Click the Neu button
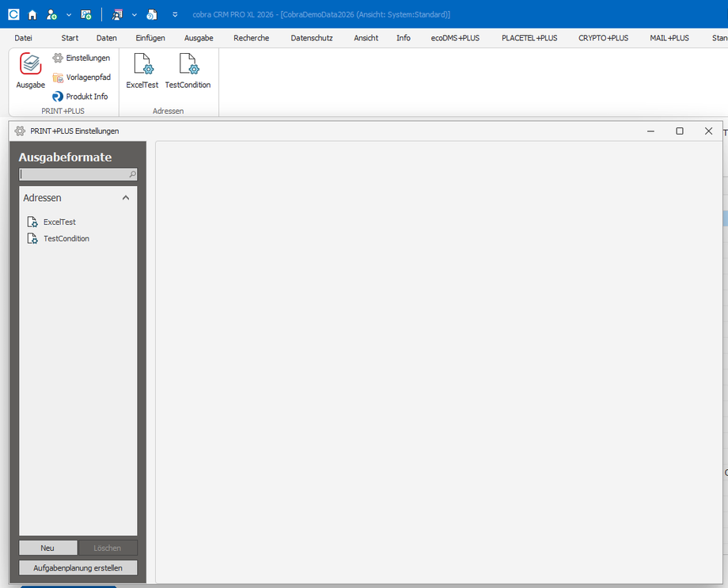Screen dimensions: 728x588 pyautogui.click(x=47, y=548)
